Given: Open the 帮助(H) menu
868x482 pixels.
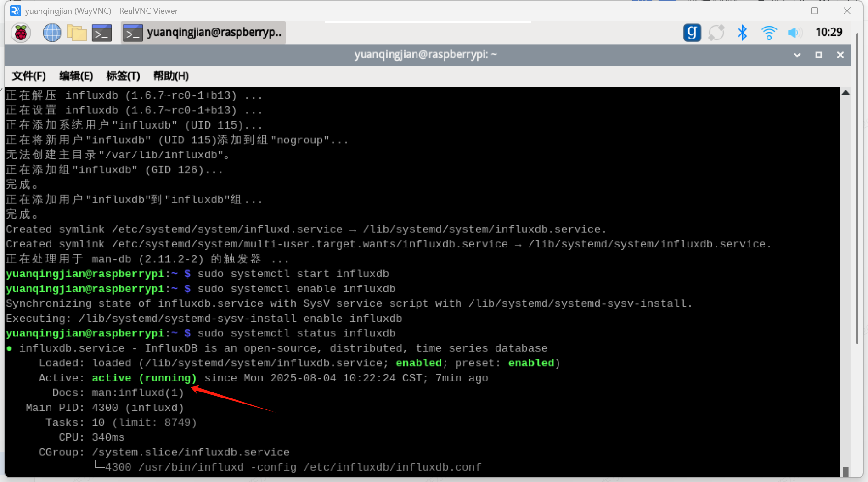Looking at the screenshot, I should (171, 76).
